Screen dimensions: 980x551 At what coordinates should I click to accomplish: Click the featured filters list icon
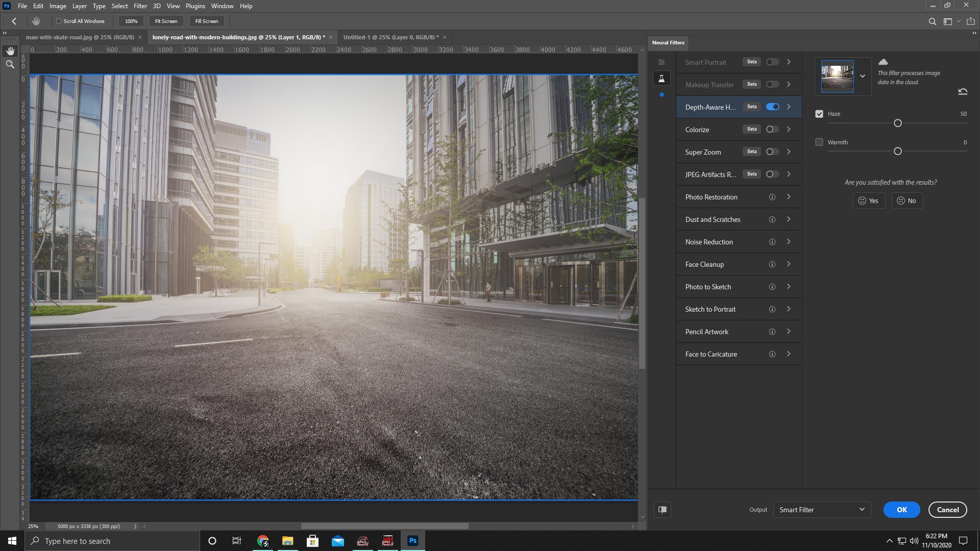coord(661,62)
